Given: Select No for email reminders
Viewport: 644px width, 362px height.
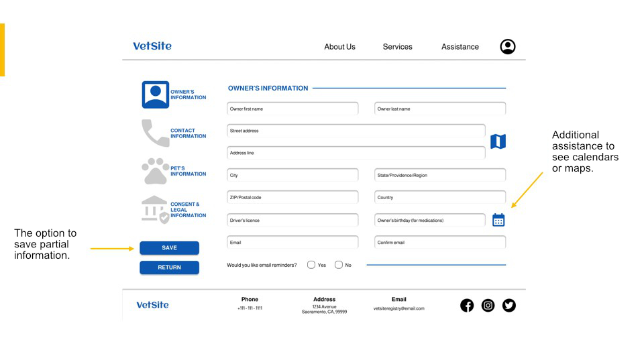Looking at the screenshot, I should (338, 265).
